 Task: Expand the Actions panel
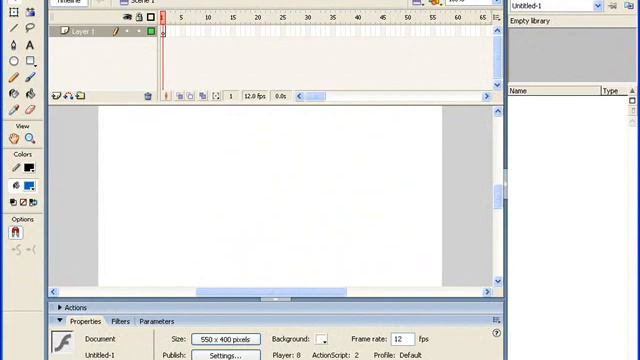point(60,307)
